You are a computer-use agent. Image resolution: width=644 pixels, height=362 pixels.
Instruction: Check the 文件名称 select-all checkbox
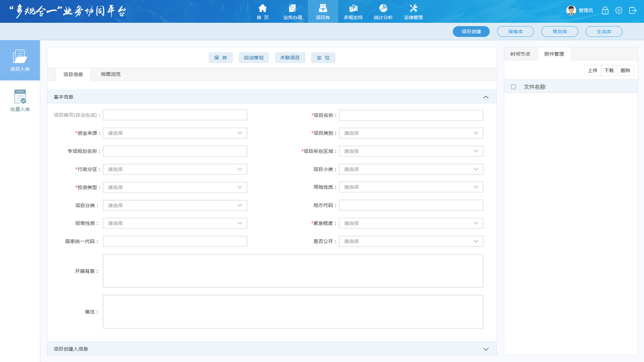(x=513, y=87)
